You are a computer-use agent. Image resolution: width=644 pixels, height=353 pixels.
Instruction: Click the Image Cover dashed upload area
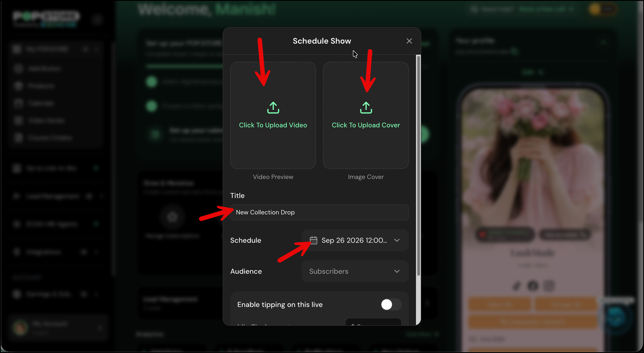(x=366, y=115)
